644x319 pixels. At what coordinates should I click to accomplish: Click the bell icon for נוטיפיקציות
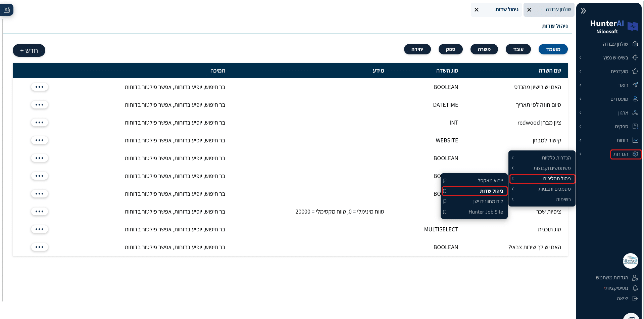click(x=635, y=288)
